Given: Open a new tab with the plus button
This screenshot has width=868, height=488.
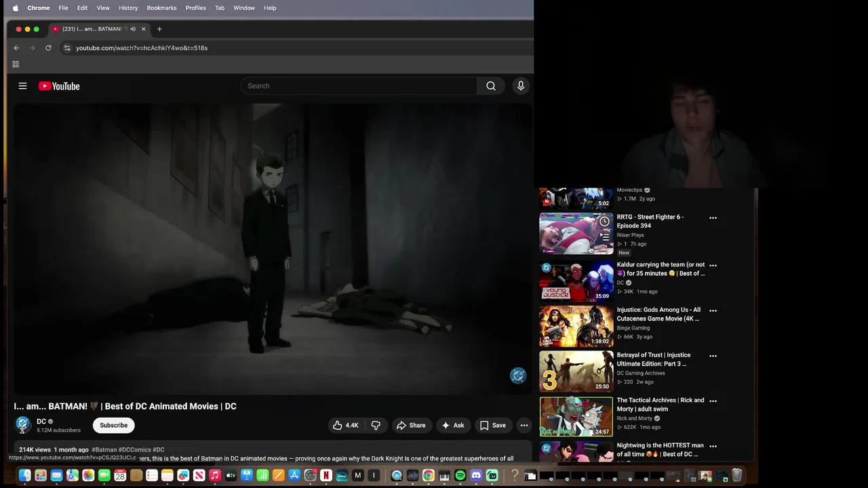Looking at the screenshot, I should pos(159,29).
